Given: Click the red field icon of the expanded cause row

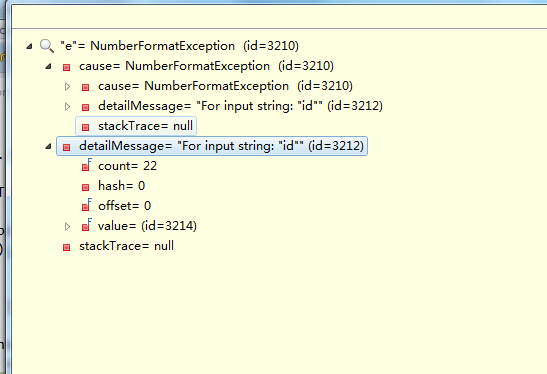Looking at the screenshot, I should pos(66,67).
